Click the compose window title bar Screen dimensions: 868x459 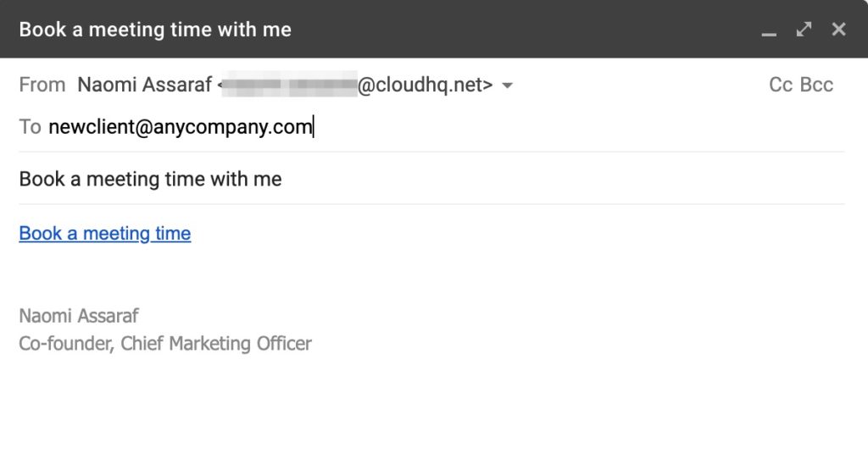point(387,30)
